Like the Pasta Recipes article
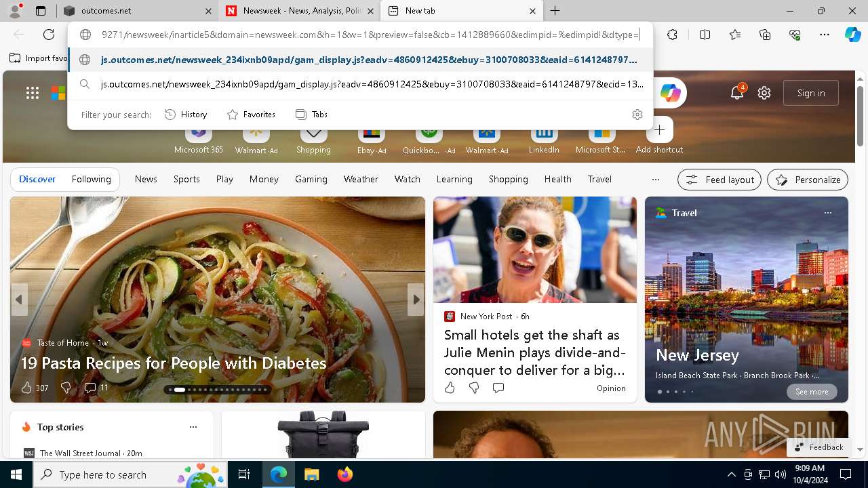This screenshot has height=488, width=868. coord(26,388)
